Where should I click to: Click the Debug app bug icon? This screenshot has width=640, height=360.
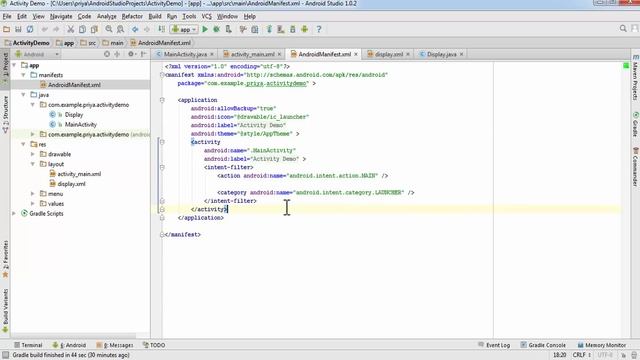pos(217,29)
